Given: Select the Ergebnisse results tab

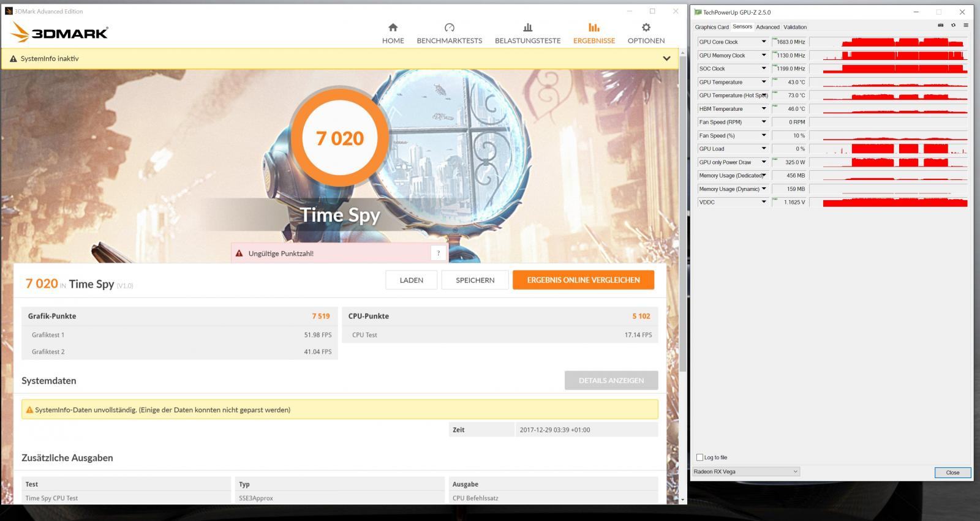Looking at the screenshot, I should click(x=594, y=34).
